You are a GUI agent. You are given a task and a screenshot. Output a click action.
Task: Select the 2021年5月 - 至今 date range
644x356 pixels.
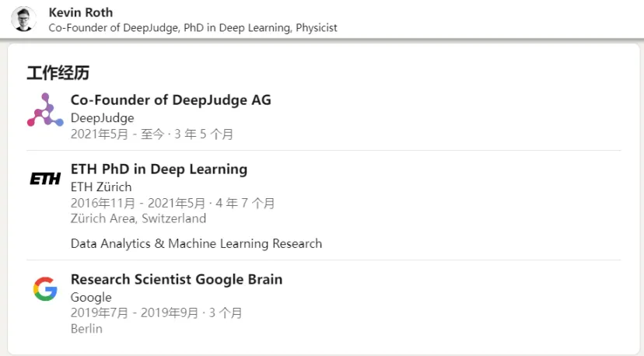click(117, 134)
